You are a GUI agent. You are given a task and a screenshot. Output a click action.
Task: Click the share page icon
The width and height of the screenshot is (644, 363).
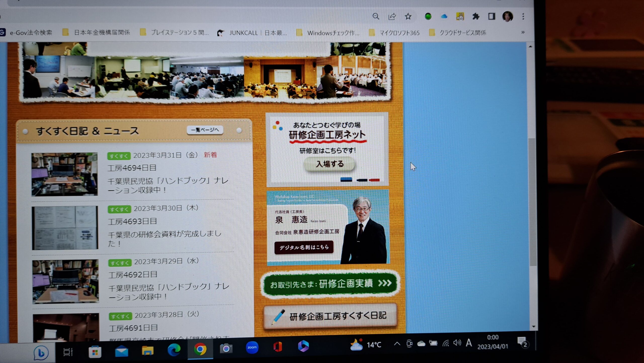pyautogui.click(x=392, y=17)
